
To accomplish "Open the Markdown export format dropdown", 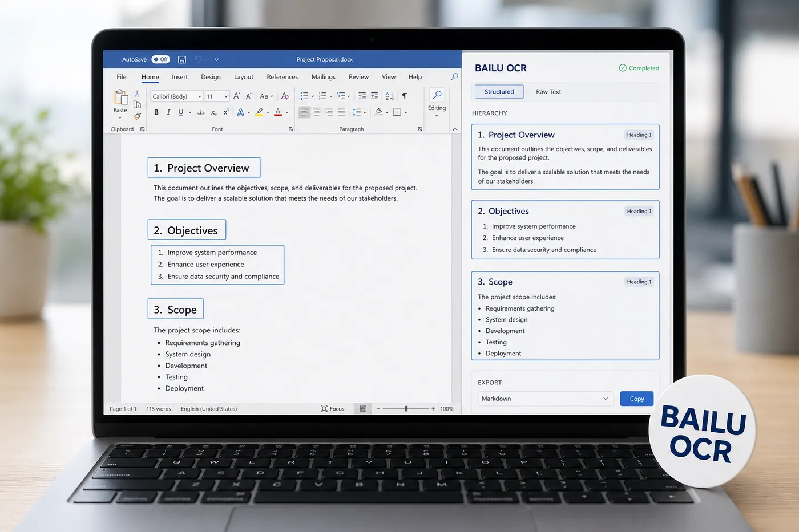I will click(545, 399).
